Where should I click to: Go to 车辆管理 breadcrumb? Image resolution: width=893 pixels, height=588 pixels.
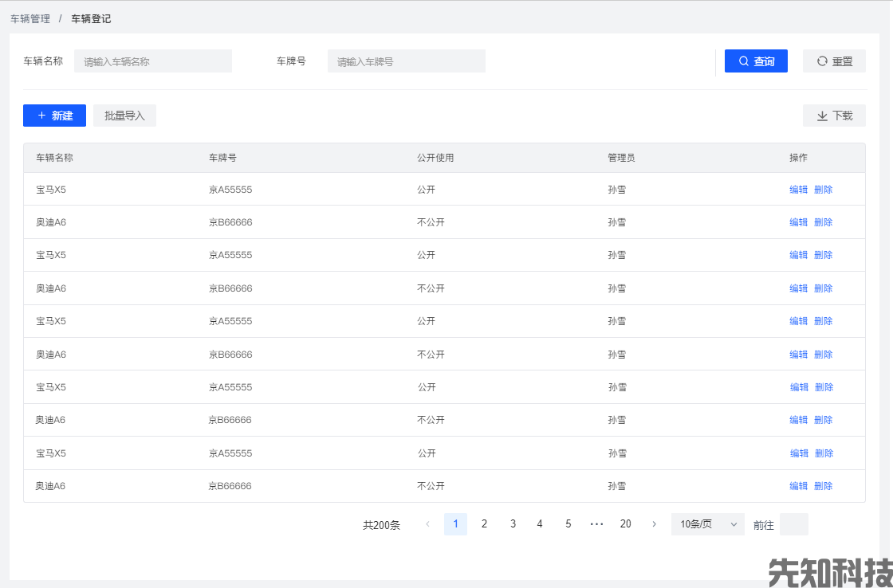[x=30, y=19]
